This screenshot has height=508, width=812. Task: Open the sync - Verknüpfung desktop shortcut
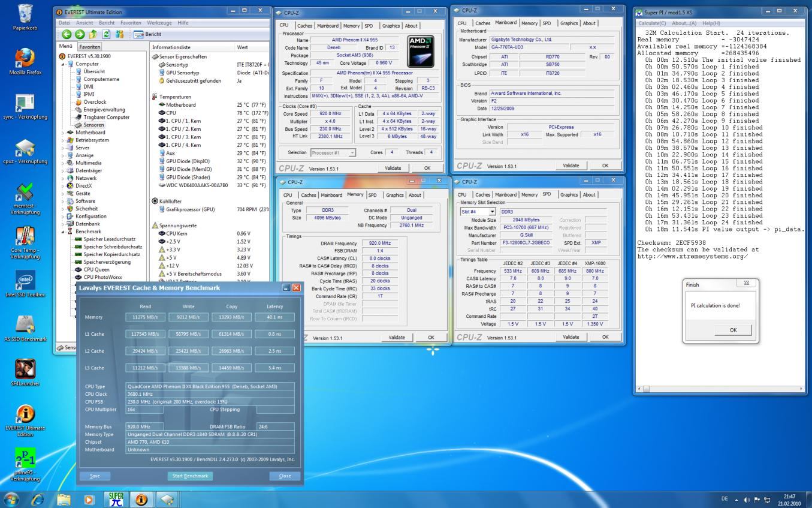(25, 107)
